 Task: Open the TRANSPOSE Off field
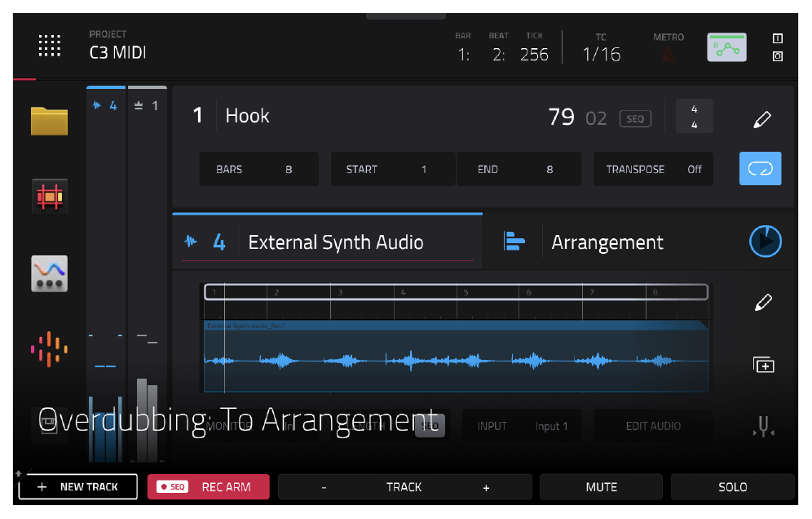tap(653, 169)
